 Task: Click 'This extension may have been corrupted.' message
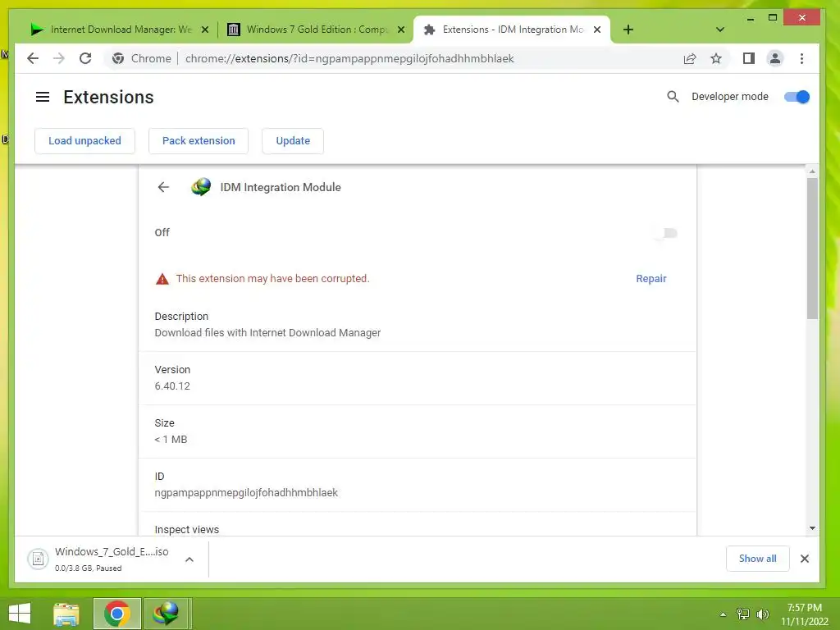click(x=272, y=279)
